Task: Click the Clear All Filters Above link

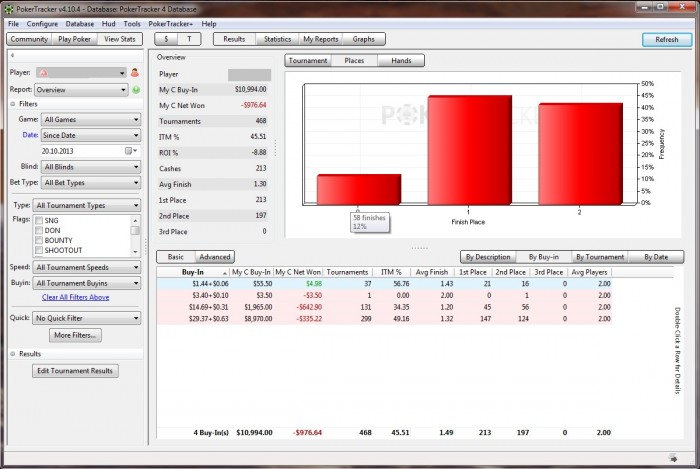Action: pos(75,297)
